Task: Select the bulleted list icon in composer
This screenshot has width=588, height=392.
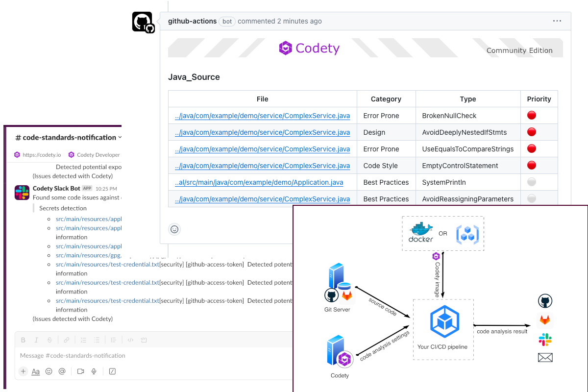Action: (97, 340)
